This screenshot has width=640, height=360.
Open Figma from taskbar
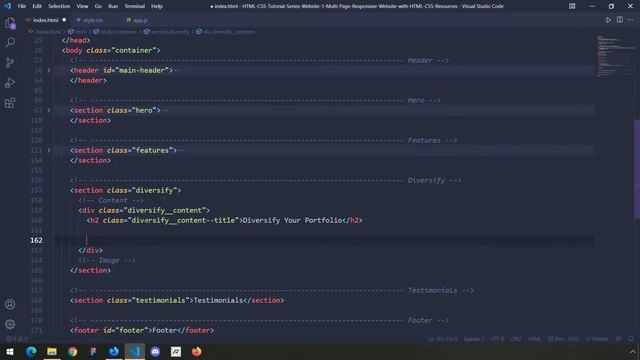[93, 351]
